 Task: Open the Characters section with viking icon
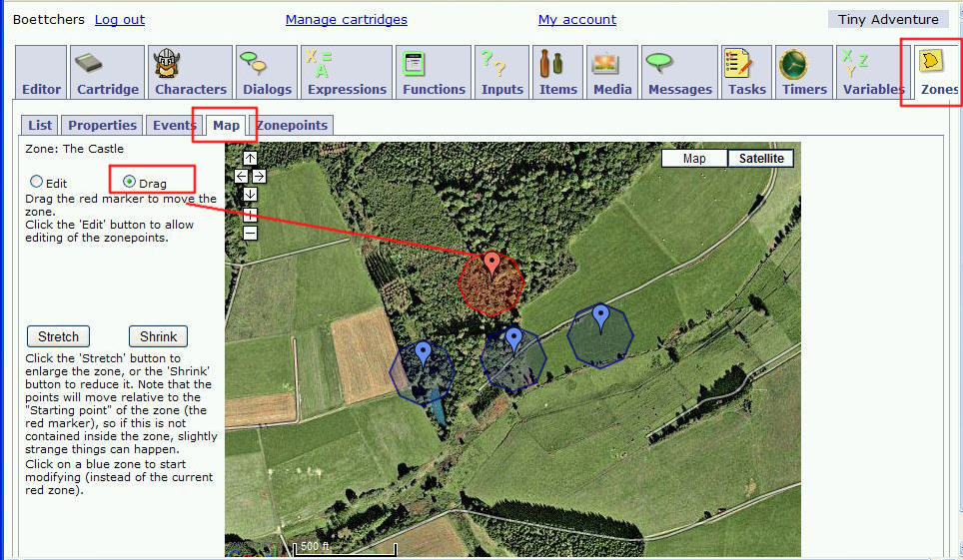(x=190, y=73)
